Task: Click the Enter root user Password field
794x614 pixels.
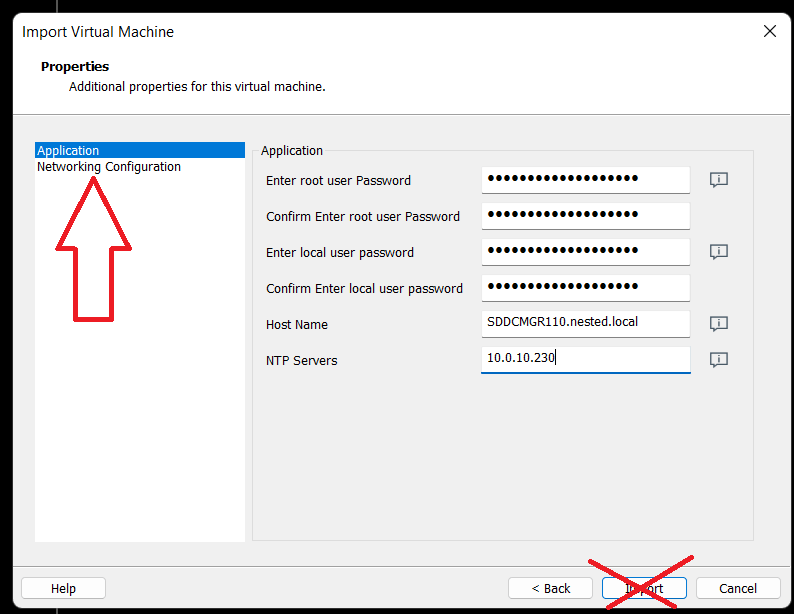Action: pyautogui.click(x=585, y=180)
